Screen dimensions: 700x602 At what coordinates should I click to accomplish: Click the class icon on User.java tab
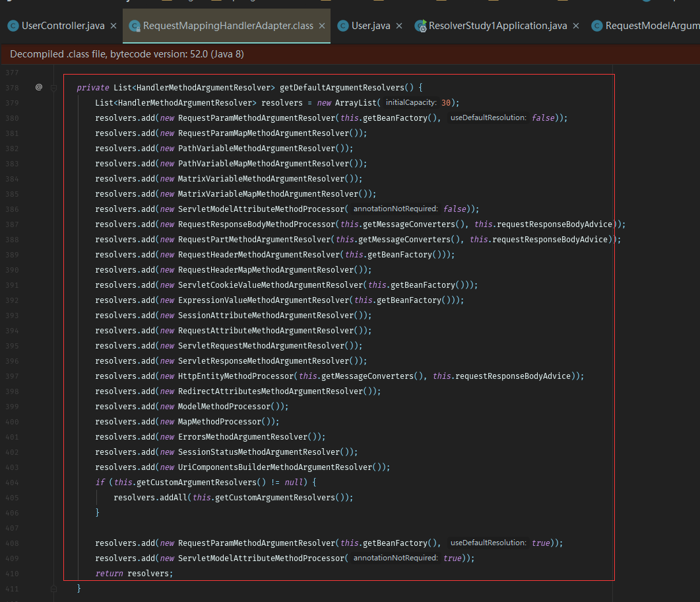[x=343, y=26]
